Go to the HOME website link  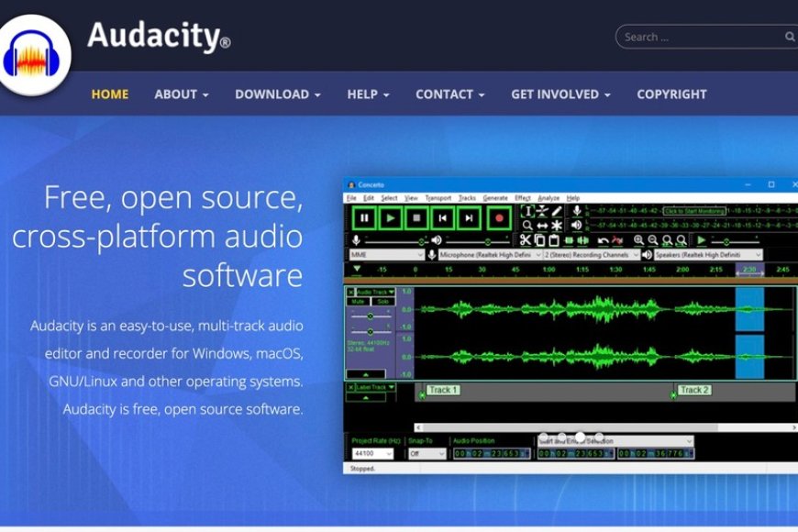click(x=110, y=94)
